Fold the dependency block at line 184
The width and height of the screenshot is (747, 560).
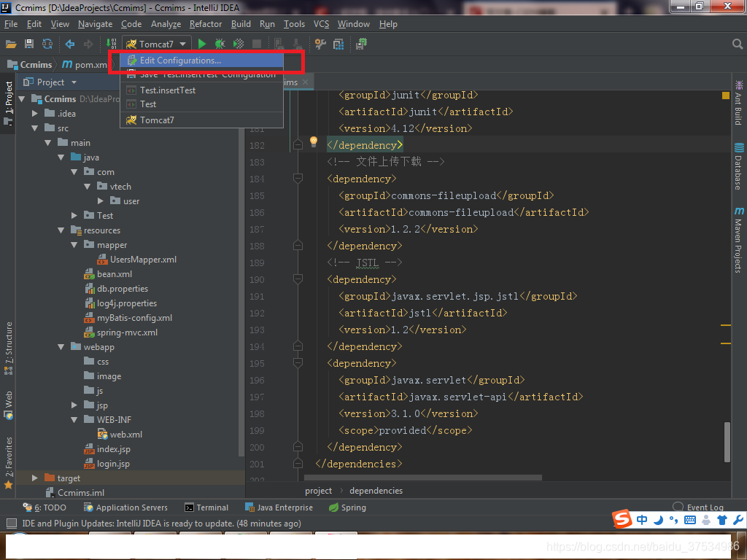(298, 179)
